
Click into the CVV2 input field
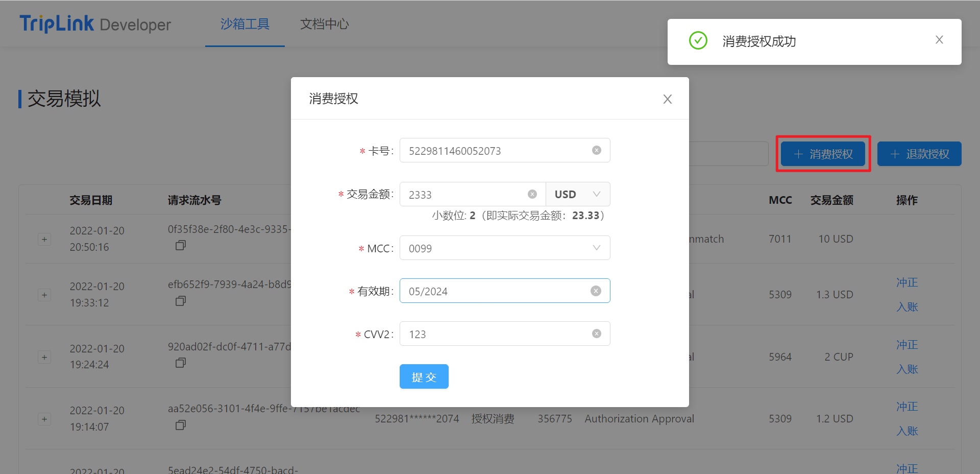pyautogui.click(x=495, y=334)
